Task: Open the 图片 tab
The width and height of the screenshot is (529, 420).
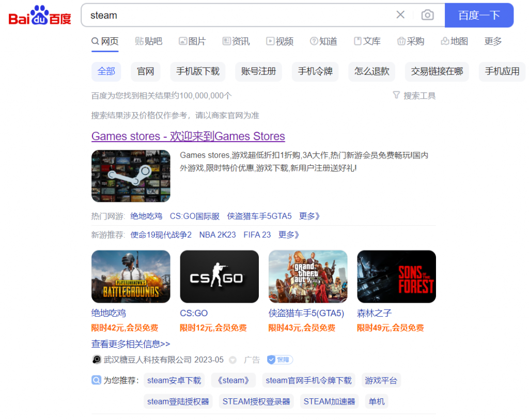Action: click(192, 41)
